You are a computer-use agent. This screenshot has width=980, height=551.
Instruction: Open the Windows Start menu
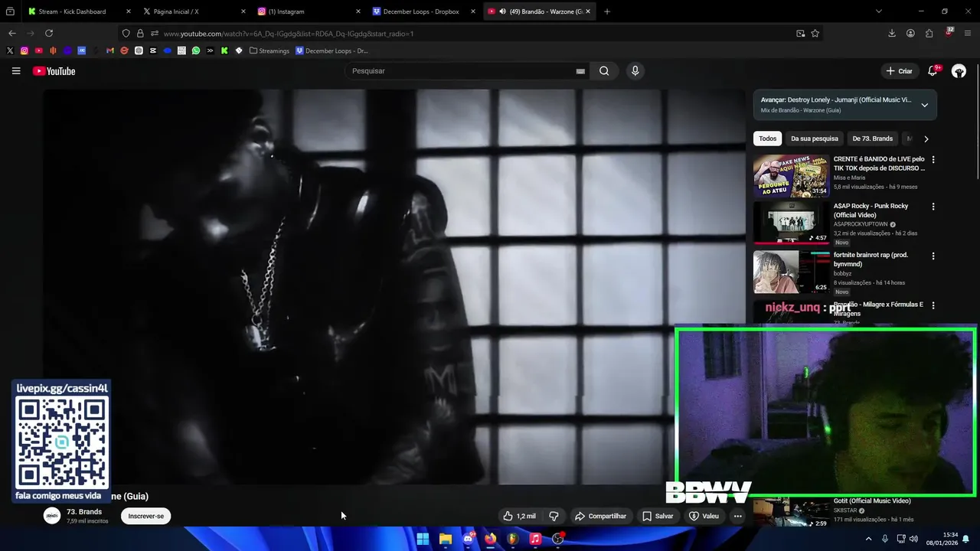coord(423,539)
